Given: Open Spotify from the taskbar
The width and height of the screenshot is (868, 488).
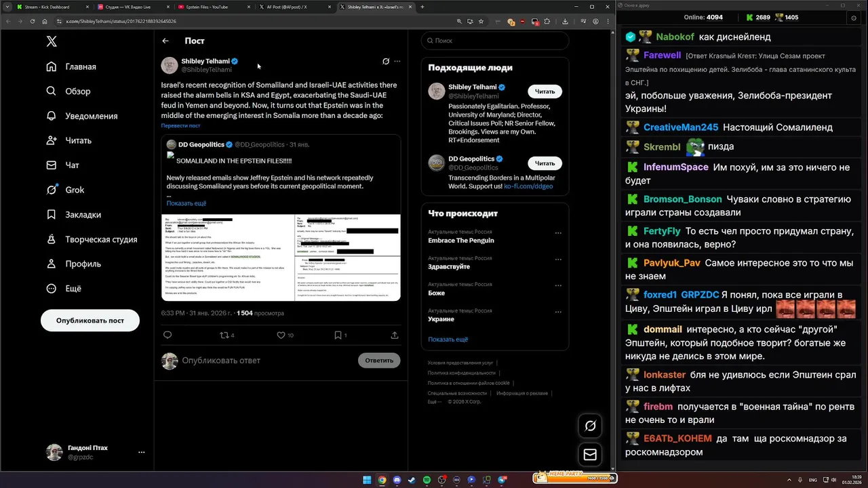Looking at the screenshot, I should (x=427, y=480).
